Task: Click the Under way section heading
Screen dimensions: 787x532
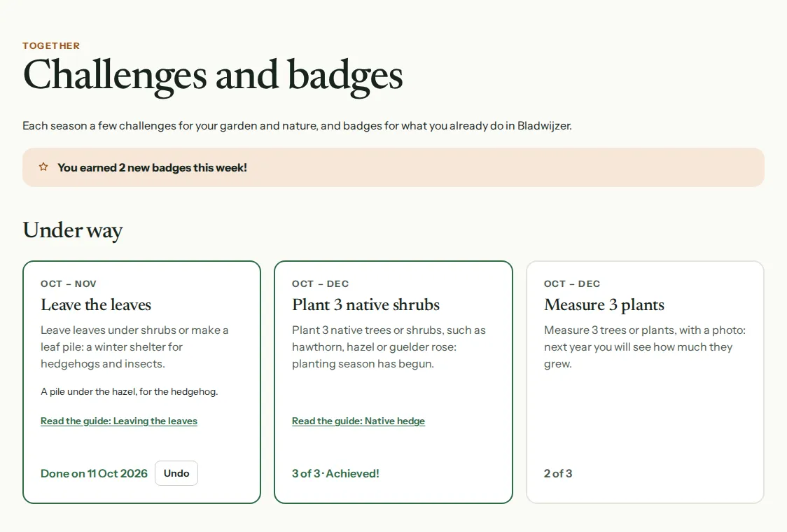Action: [x=73, y=230]
